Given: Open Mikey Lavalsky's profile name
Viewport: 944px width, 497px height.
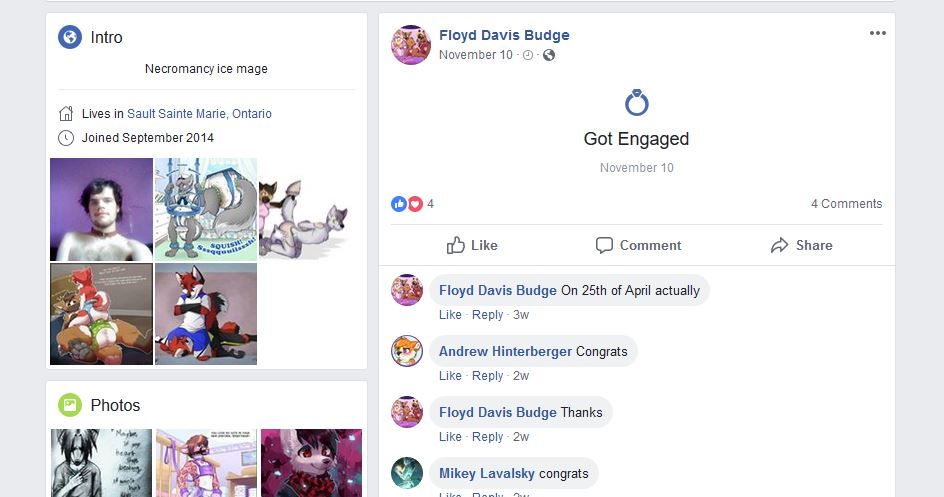Looking at the screenshot, I should click(x=486, y=474).
